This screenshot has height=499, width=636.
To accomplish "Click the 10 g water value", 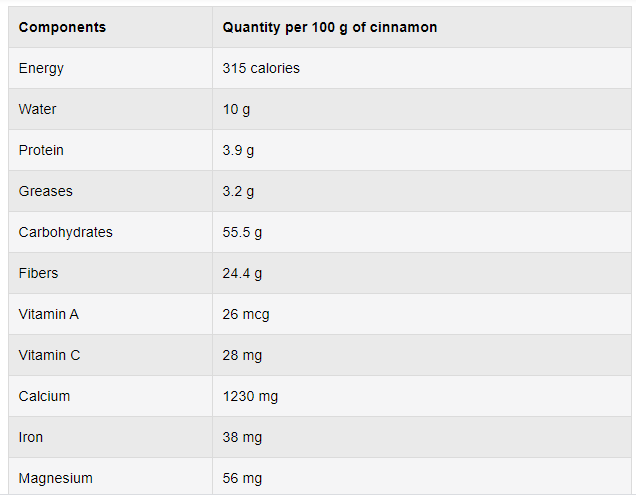I will tap(236, 110).
